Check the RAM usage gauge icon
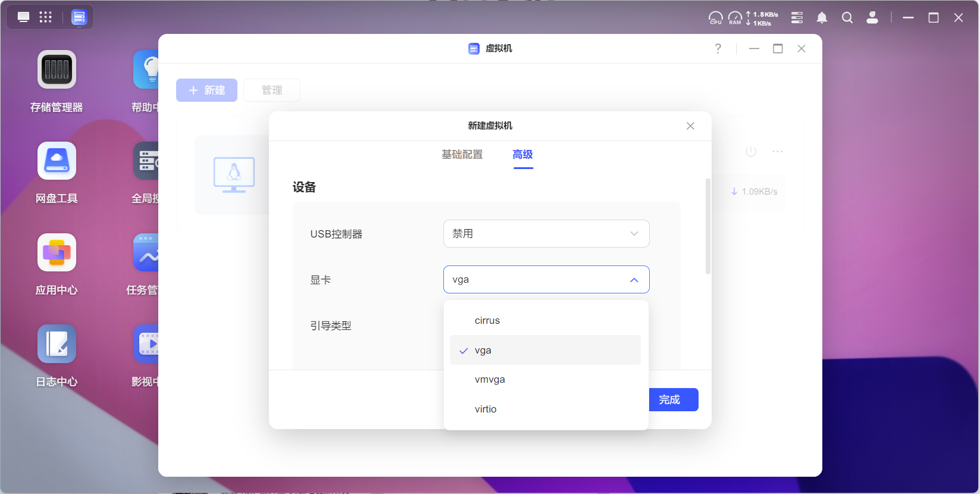The height and width of the screenshot is (494, 980). (x=735, y=18)
